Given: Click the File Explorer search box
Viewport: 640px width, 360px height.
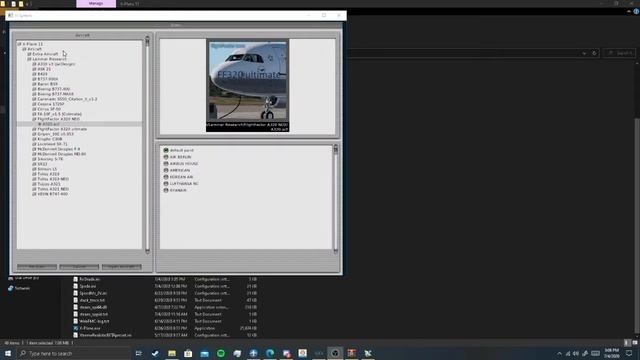Looking at the screenshot, I should coord(619,53).
